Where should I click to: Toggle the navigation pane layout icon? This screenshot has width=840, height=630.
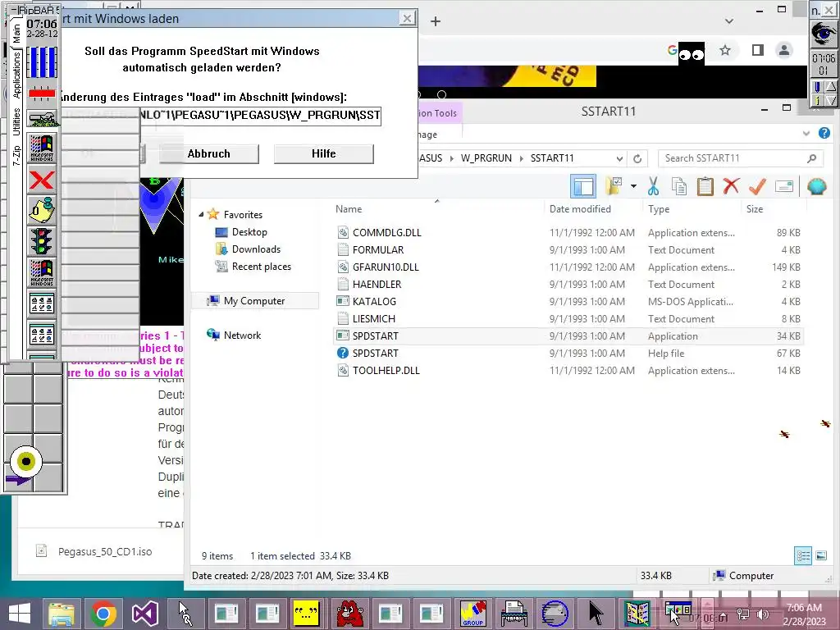click(583, 186)
